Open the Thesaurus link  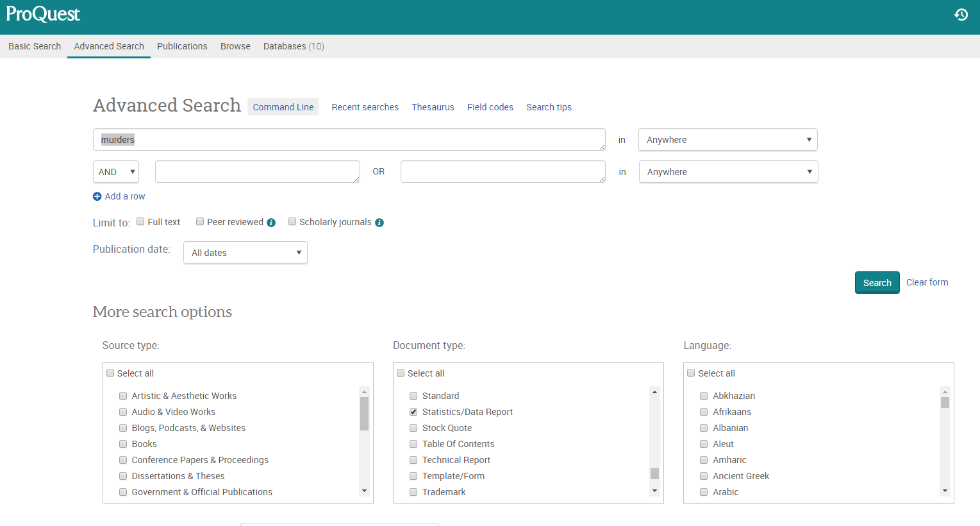(433, 107)
